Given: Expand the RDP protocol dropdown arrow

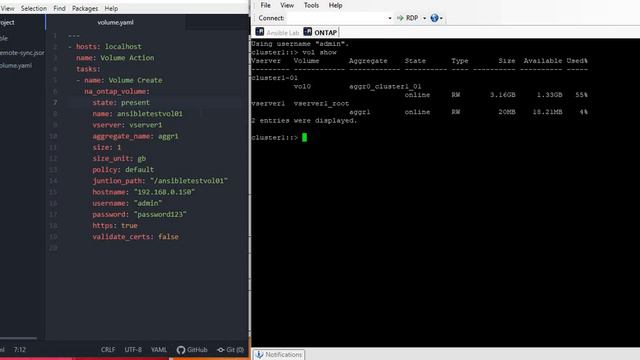Looking at the screenshot, I should pyautogui.click(x=424, y=18).
